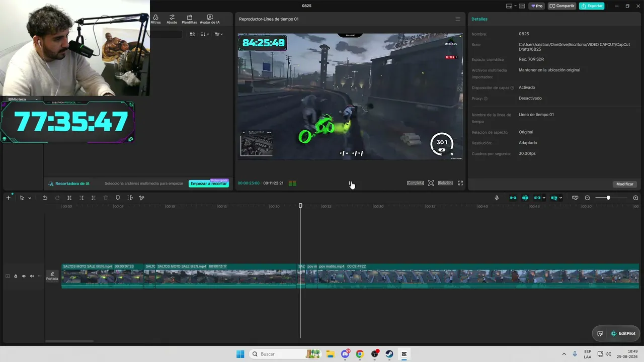Open Windows Start menu
The width and height of the screenshot is (644, 362).
pyautogui.click(x=240, y=354)
